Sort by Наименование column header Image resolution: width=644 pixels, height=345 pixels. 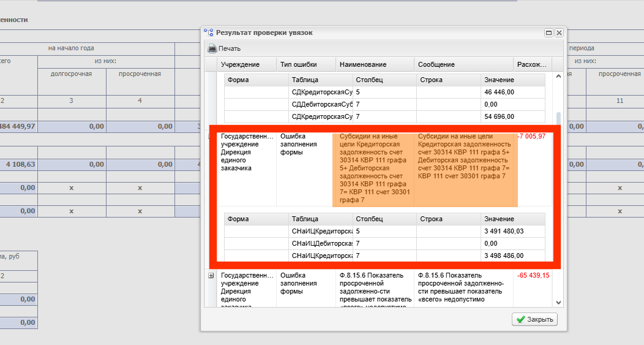(375, 64)
